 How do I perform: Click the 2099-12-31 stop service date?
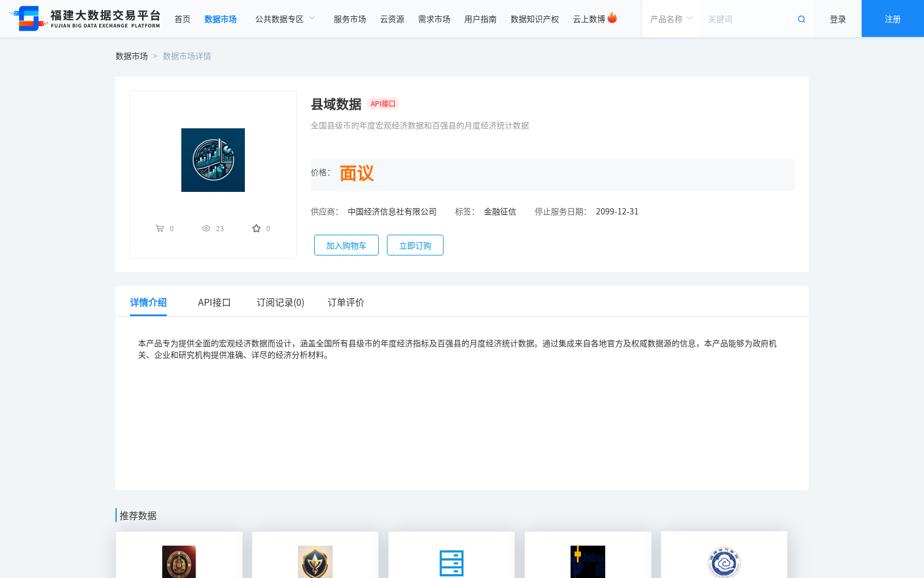617,212
